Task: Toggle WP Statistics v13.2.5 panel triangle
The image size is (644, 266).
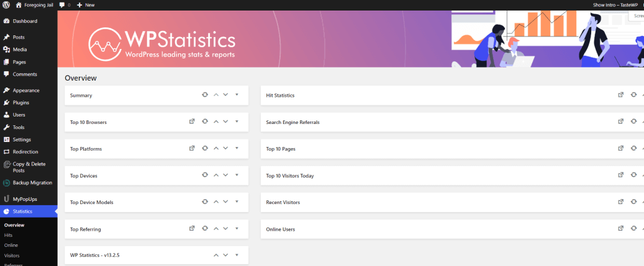Action: (237, 255)
